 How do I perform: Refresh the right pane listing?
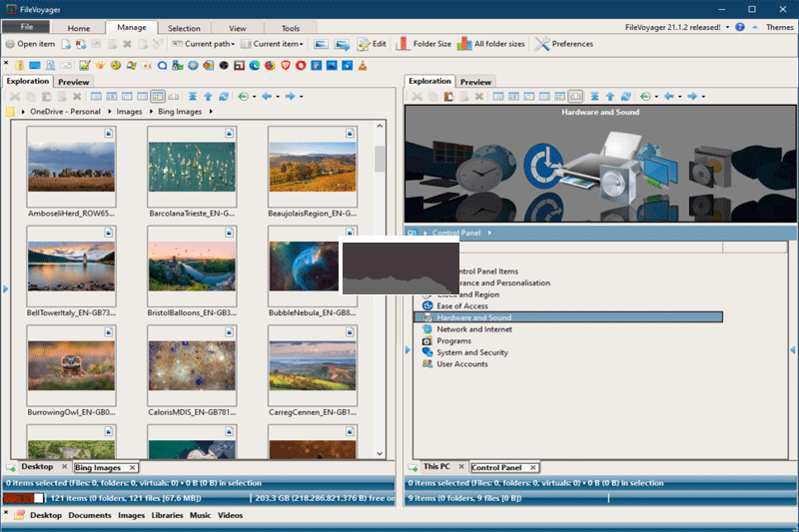pyautogui.click(x=625, y=97)
